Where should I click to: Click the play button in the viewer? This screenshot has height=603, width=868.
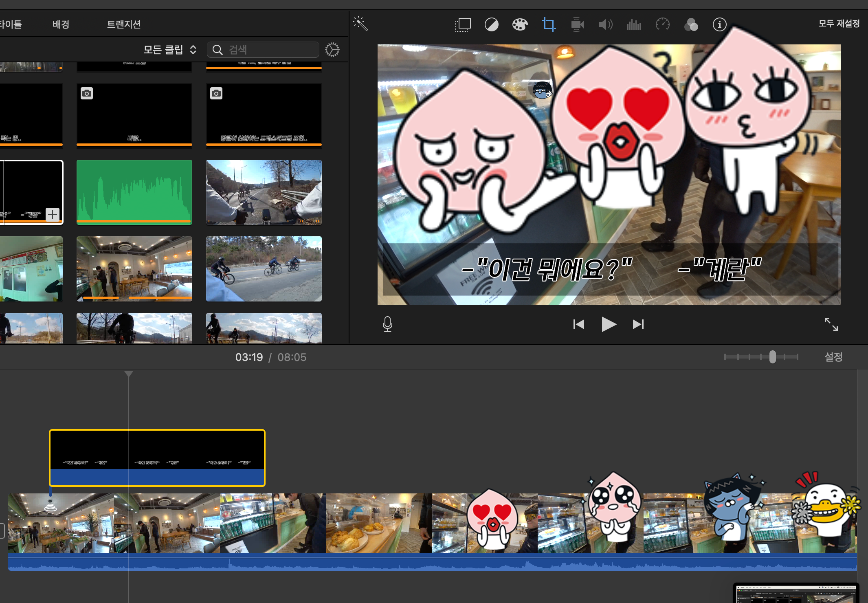609,324
